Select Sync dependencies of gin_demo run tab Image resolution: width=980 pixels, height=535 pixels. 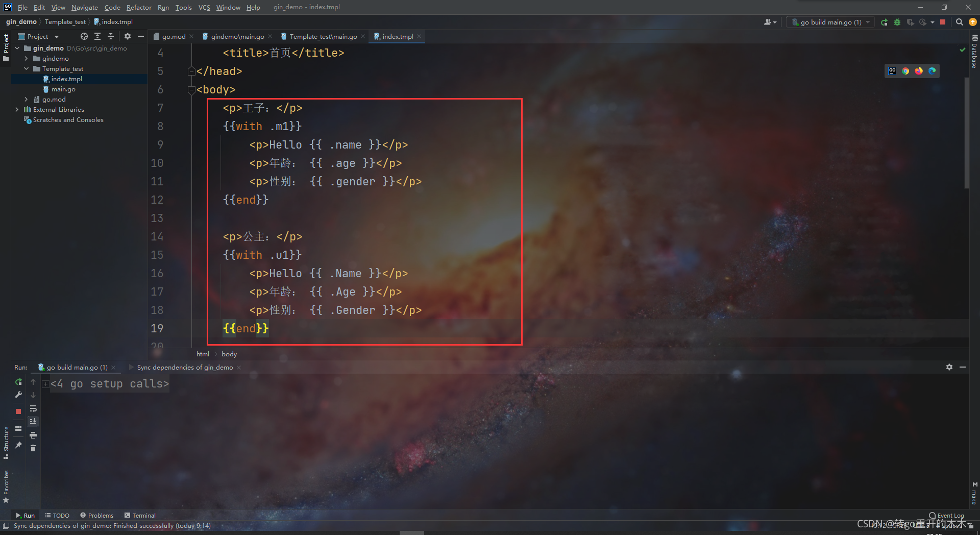coord(185,367)
